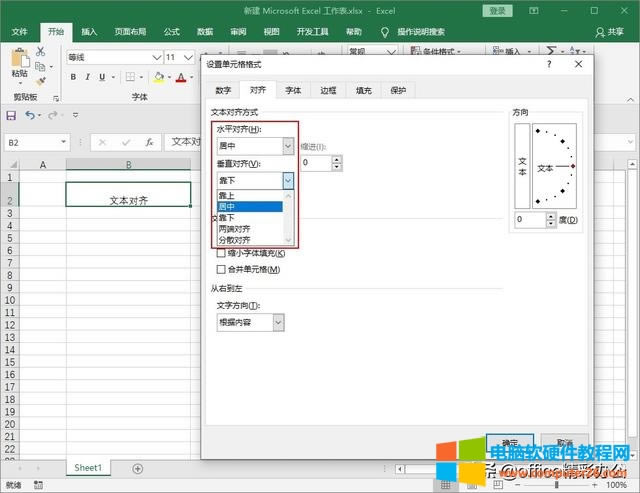Click the Paste icon in the clipboard group
This screenshot has width=640, height=493.
(19, 60)
